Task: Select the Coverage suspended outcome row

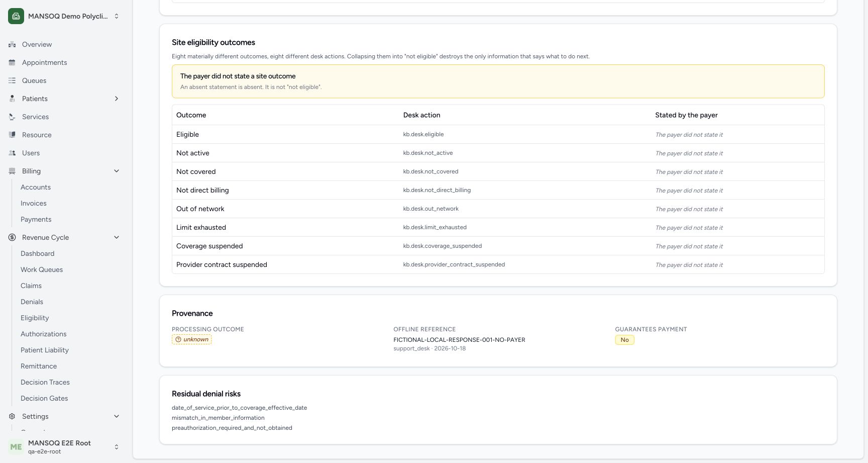Action: click(498, 246)
